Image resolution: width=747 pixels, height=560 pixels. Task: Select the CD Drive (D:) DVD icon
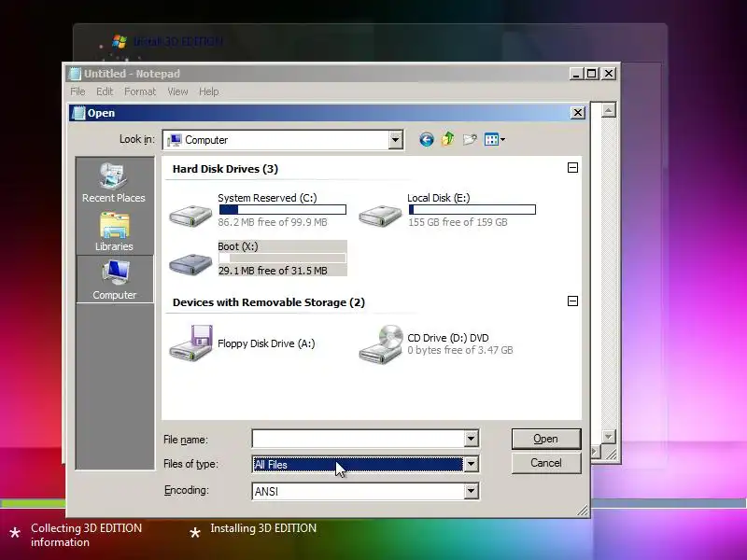pyautogui.click(x=381, y=343)
